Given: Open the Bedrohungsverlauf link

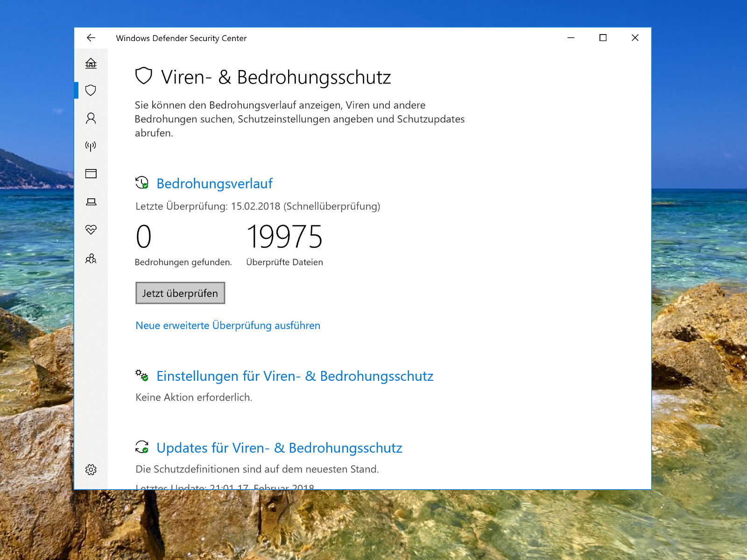Looking at the screenshot, I should 214,183.
